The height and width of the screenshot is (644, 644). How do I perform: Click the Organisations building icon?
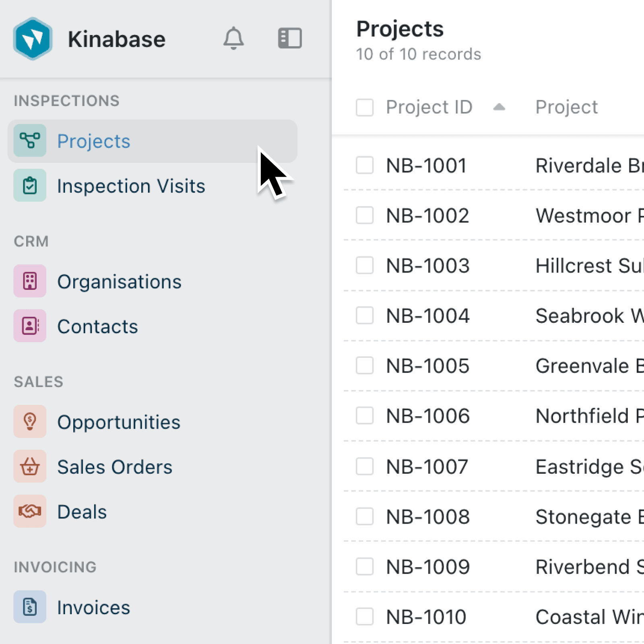[29, 281]
